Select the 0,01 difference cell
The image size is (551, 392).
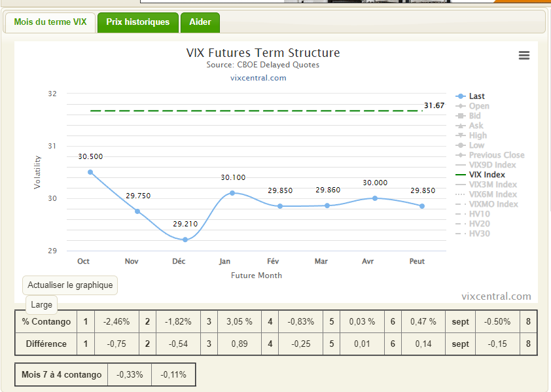[362, 344]
